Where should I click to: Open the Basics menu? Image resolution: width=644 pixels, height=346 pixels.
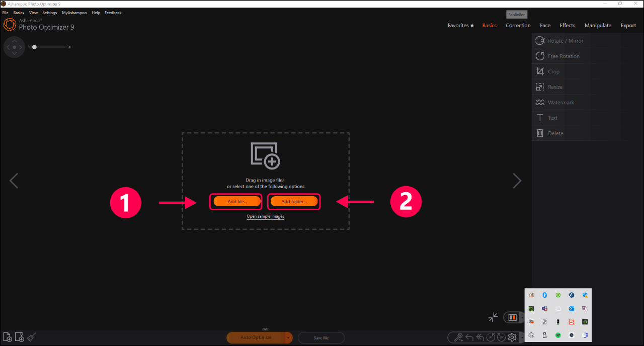(19, 13)
